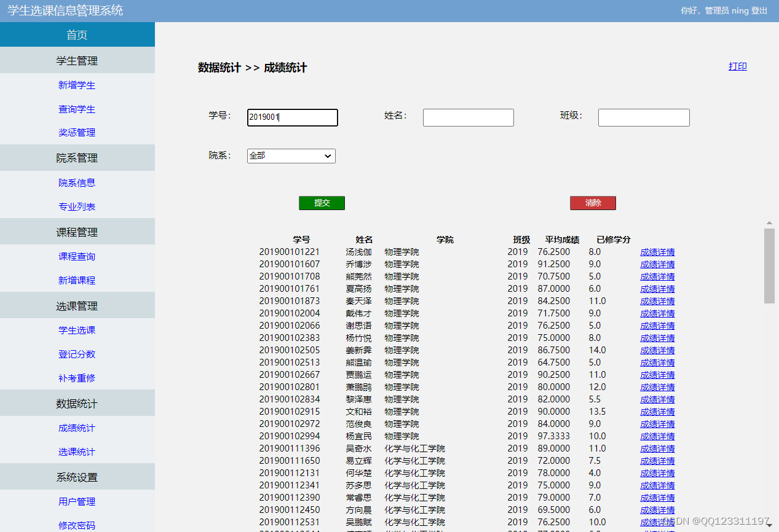Select the 选课管理 section header
Image resolution: width=779 pixels, height=532 pixels.
pyautogui.click(x=77, y=306)
